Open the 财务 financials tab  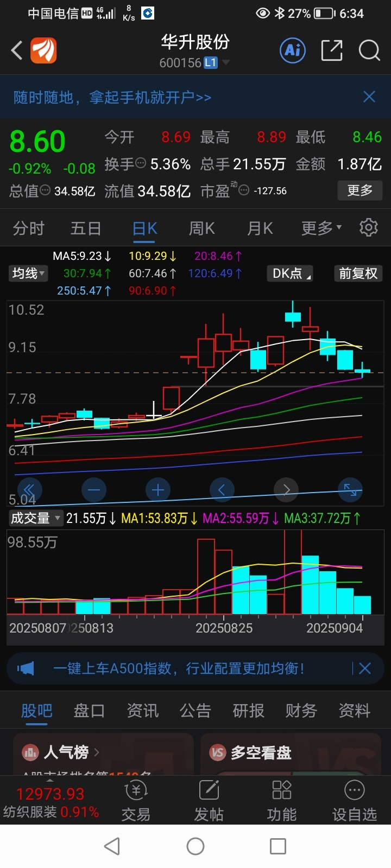(301, 711)
